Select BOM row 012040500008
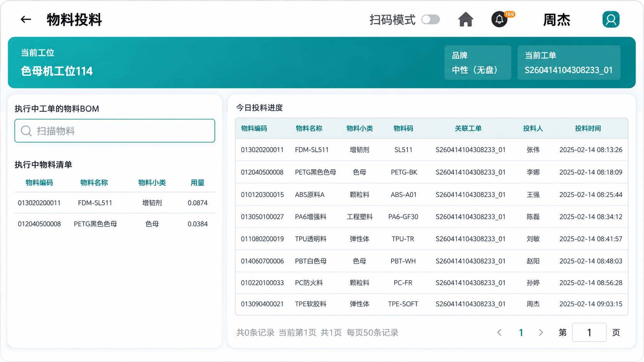This screenshot has height=362, width=644. [x=115, y=224]
